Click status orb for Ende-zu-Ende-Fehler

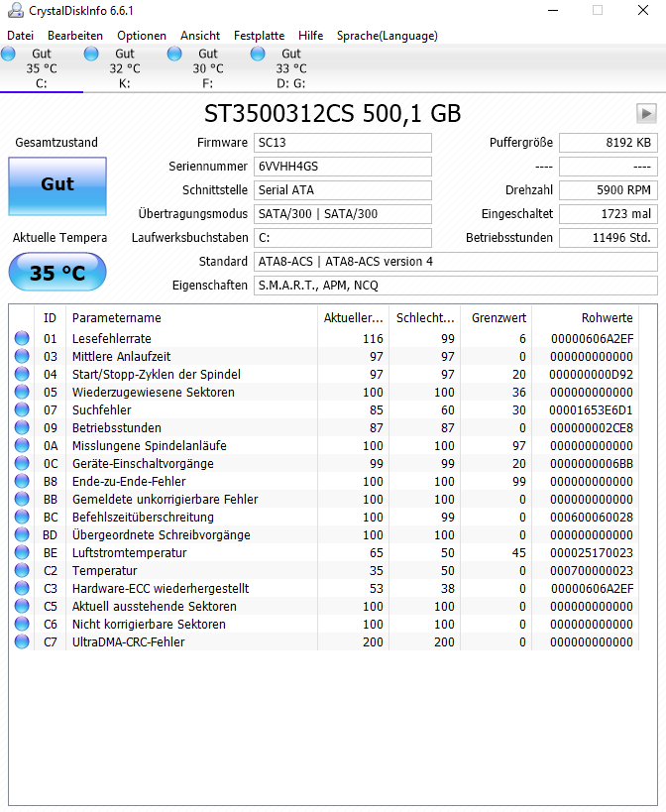click(x=22, y=481)
